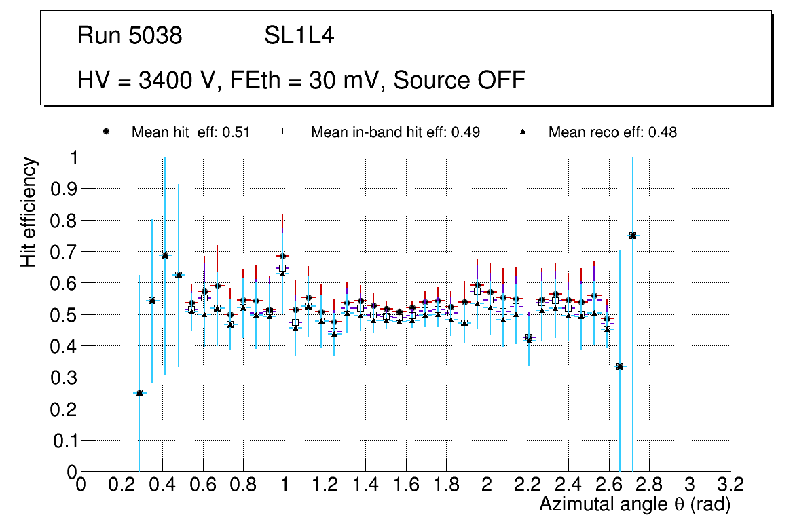This screenshot has height=524, width=812.
Task: Click the 'Mean in-band hit eff: 0.49' legend label
Action: pos(395,132)
